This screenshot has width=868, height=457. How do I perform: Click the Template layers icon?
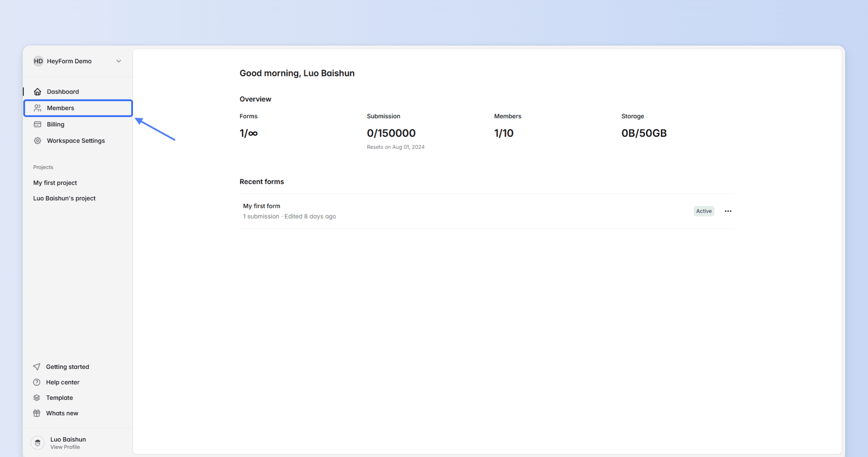tap(37, 398)
